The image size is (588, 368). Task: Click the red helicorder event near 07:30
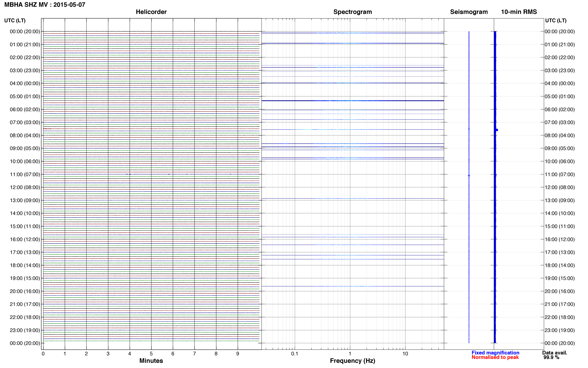point(47,129)
